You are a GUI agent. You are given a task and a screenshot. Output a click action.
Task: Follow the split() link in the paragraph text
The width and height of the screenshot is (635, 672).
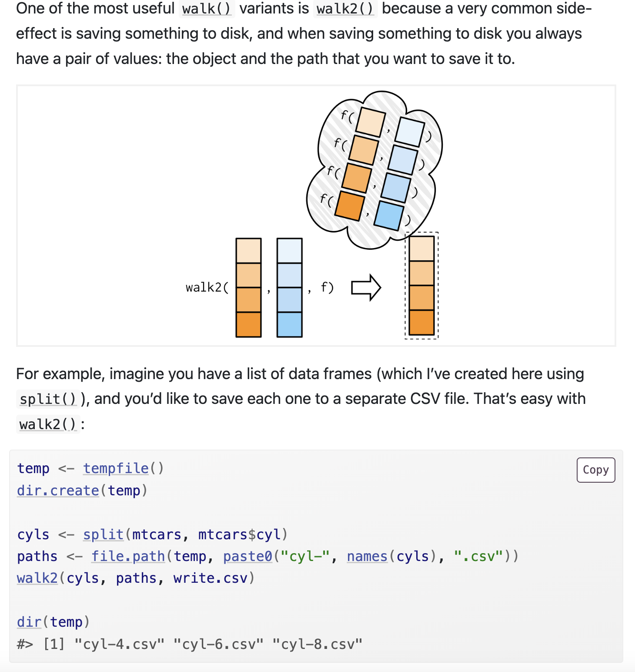tap(48, 399)
